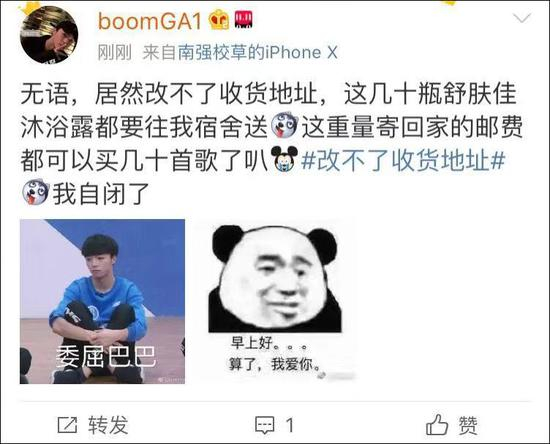Tap the crown membership badge
550x444 pixels.
pos(219,20)
